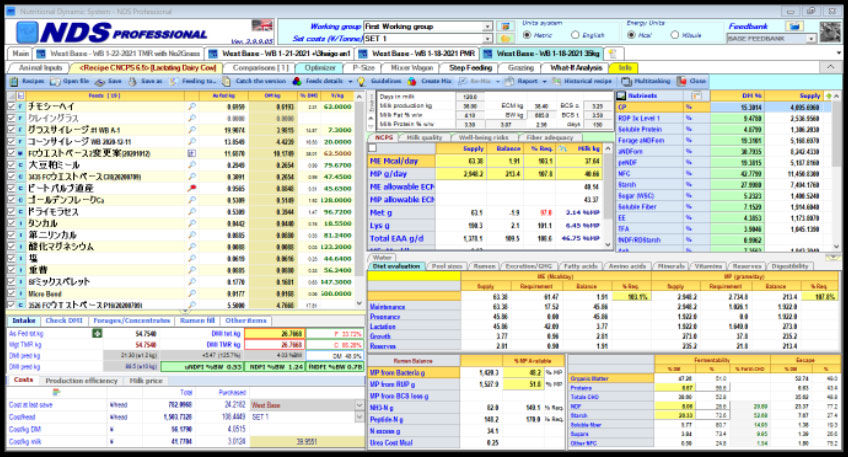The height and width of the screenshot is (457, 848).
Task: Open the Amino acids evaluation tab
Action: click(x=627, y=266)
